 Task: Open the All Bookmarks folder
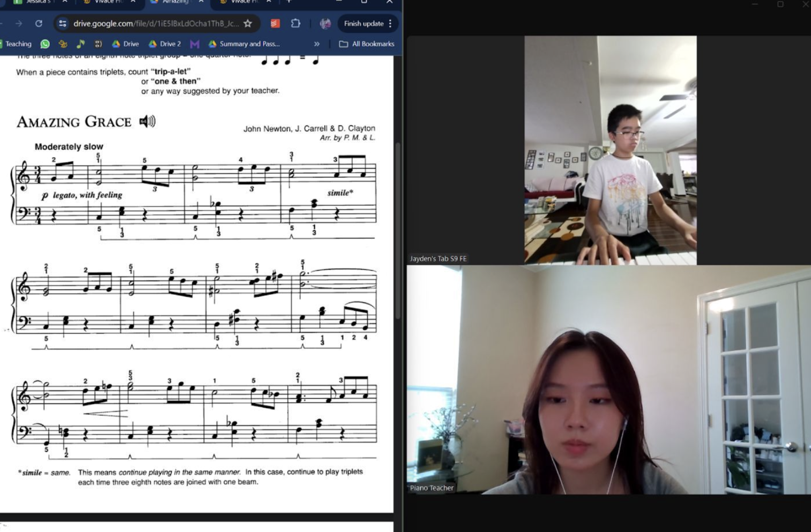pos(367,44)
